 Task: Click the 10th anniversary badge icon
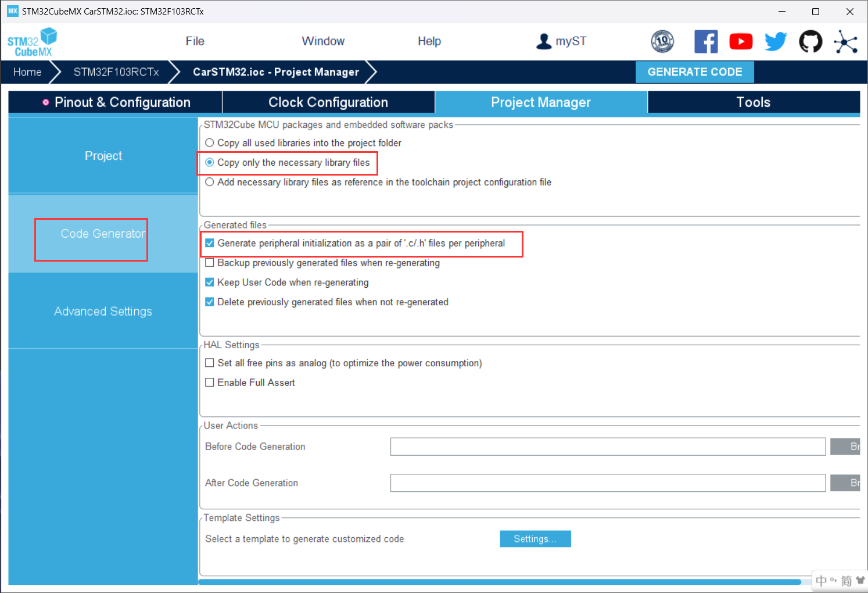662,41
